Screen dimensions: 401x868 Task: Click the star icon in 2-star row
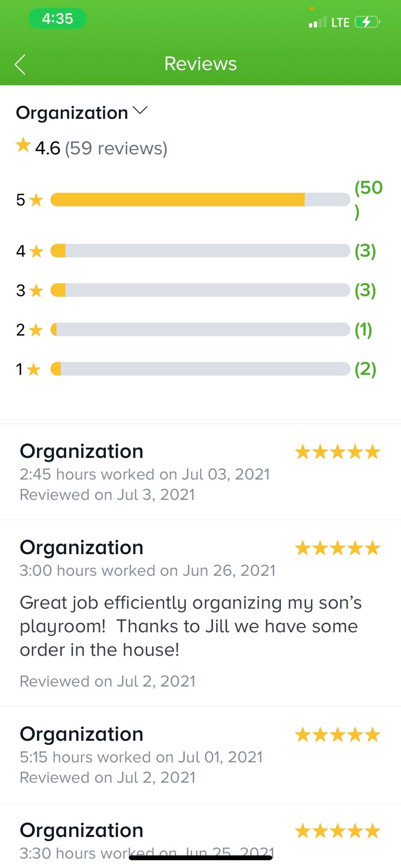pos(36,330)
